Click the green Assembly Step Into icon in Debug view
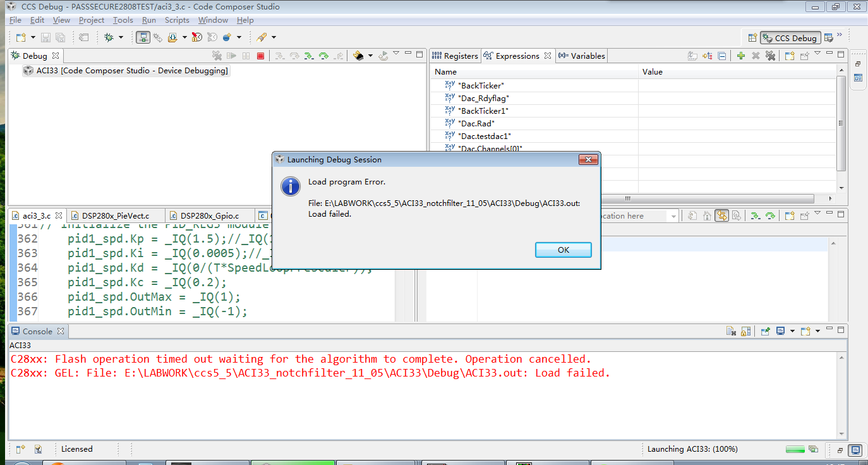This screenshot has height=465, width=868. 308,56
